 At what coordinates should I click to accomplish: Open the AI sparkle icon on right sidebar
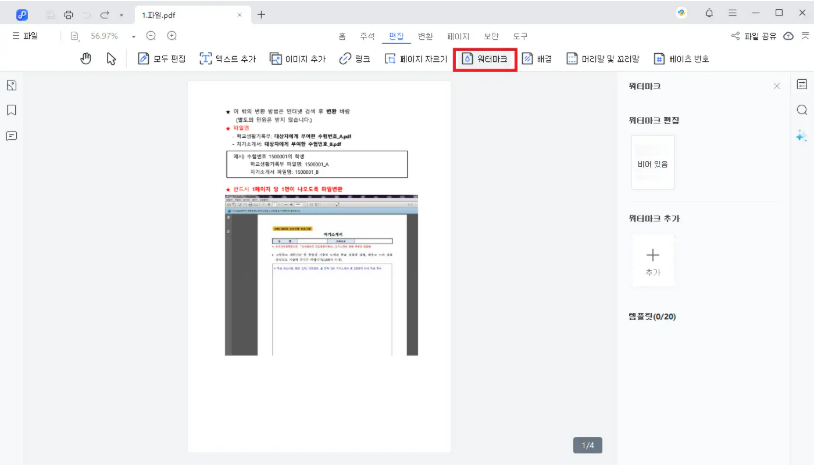(x=802, y=136)
